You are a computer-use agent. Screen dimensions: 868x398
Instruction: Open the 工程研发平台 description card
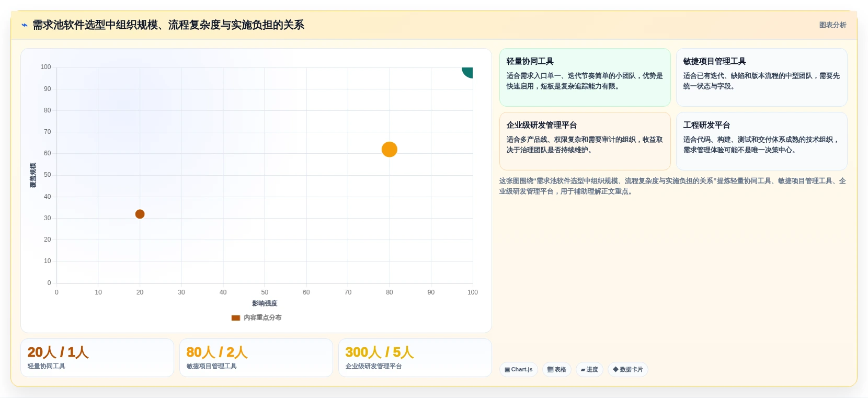[762, 141]
